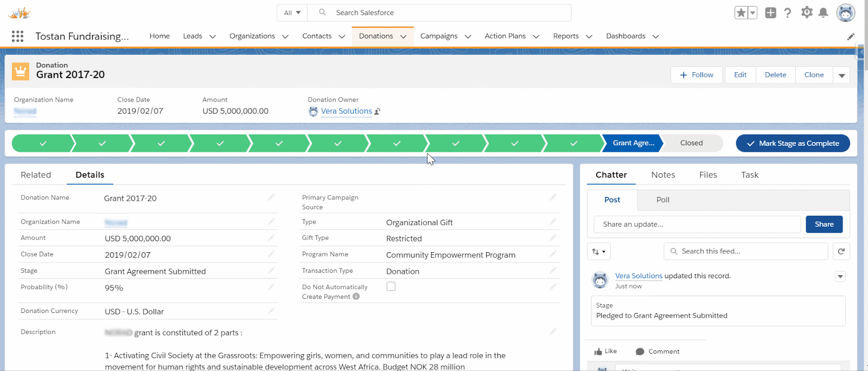Edit Type field pencil icon
The image size is (868, 371).
click(x=553, y=221)
